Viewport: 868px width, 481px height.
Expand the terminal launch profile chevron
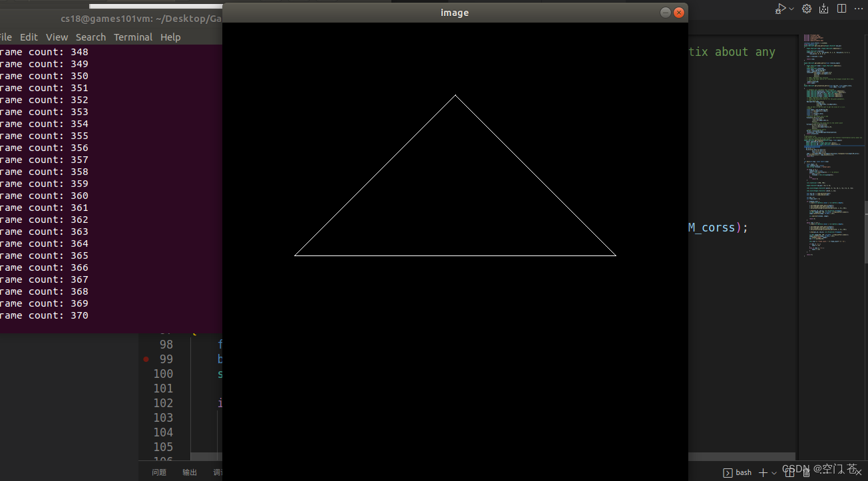tap(774, 473)
